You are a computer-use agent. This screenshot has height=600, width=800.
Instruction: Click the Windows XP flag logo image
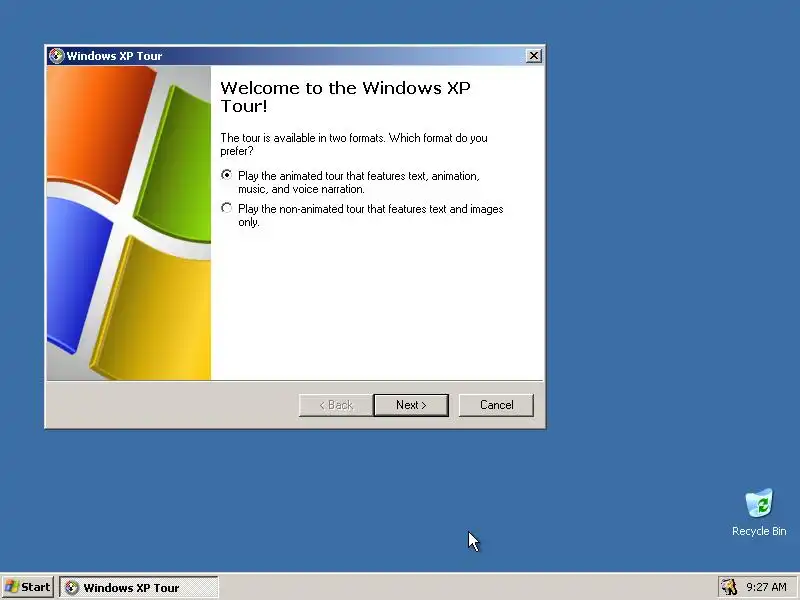pyautogui.click(x=129, y=223)
